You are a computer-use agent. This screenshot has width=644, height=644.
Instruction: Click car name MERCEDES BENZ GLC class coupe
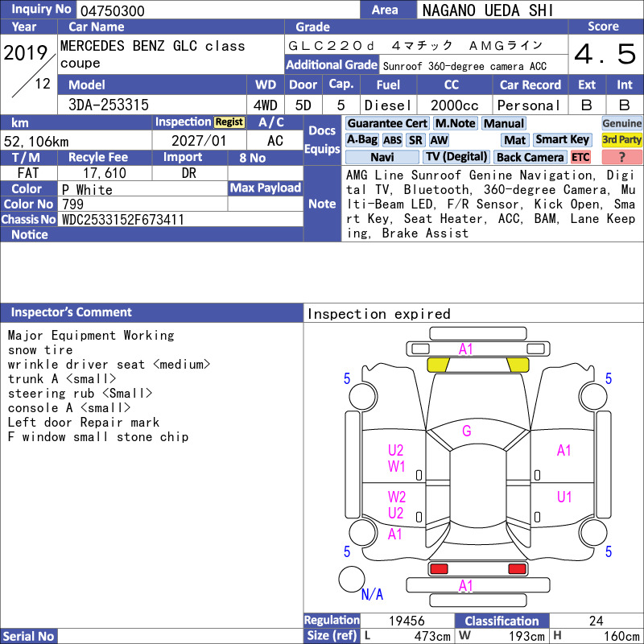click(152, 54)
